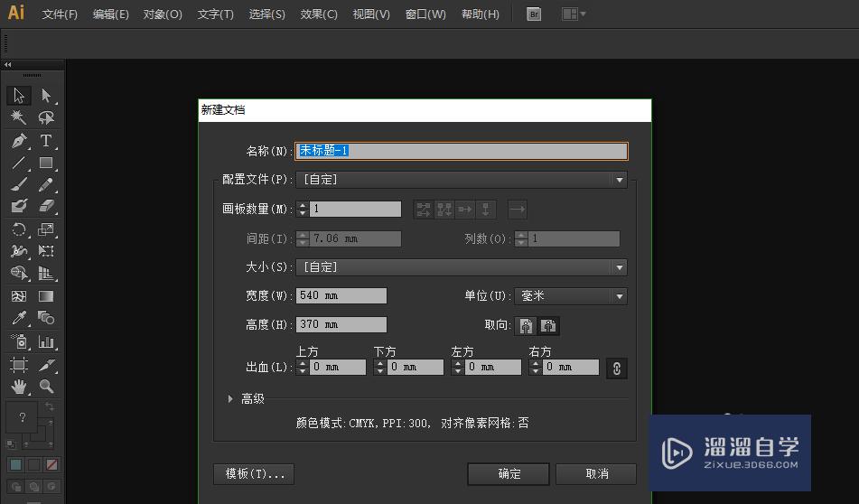Select the Rotate tool
Viewport: 859px width, 504px height.
click(x=19, y=229)
